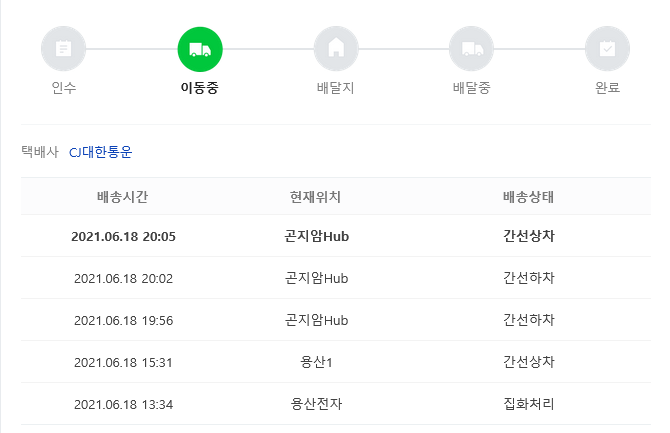Click the progress line between 이동중 and 배달지
The width and height of the screenshot is (670, 433).
point(267,48)
